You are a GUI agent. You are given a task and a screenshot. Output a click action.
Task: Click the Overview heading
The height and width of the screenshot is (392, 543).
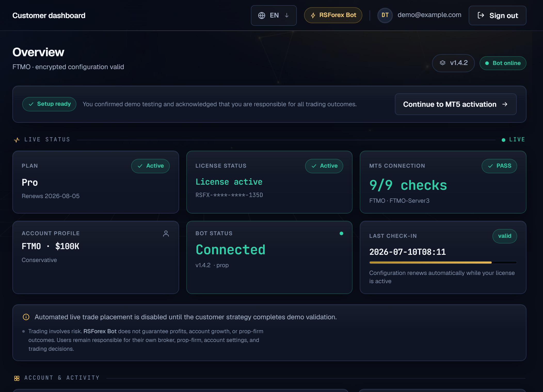38,52
